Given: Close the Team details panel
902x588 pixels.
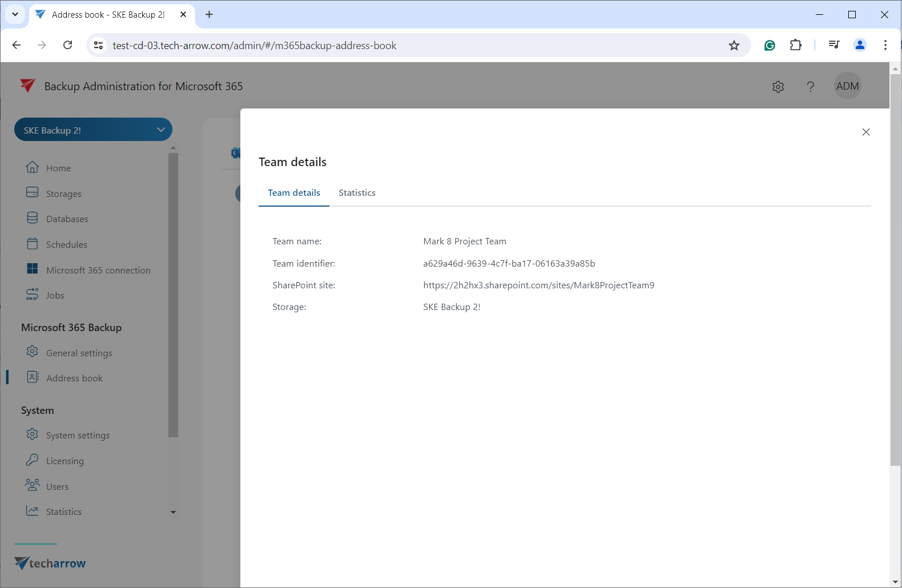Looking at the screenshot, I should coord(865,132).
